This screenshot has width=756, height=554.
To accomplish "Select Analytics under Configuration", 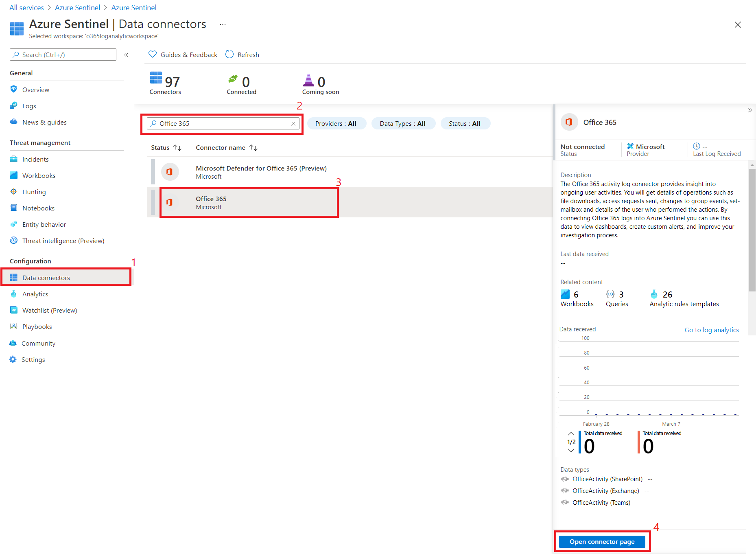I will click(x=35, y=294).
